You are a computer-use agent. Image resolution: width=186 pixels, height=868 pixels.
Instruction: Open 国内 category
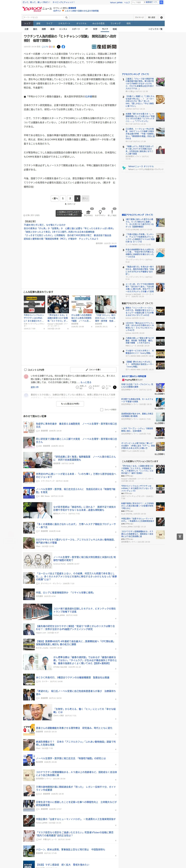click(35, 29)
